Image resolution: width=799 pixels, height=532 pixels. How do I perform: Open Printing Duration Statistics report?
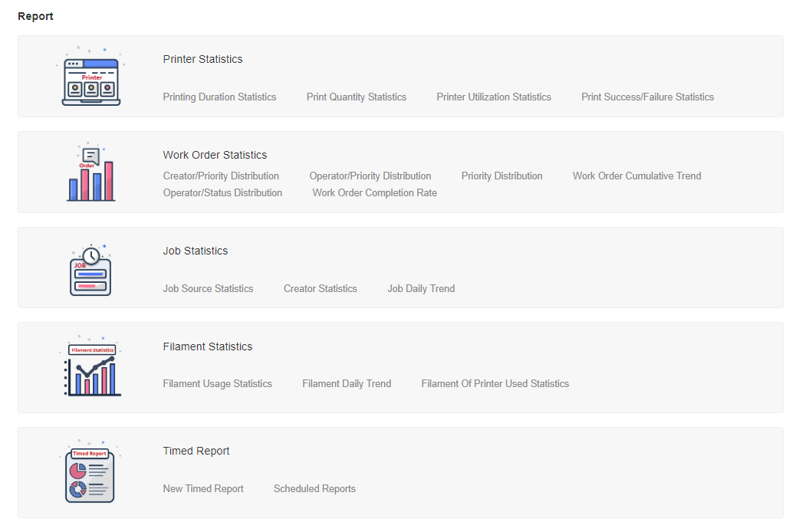coord(219,97)
